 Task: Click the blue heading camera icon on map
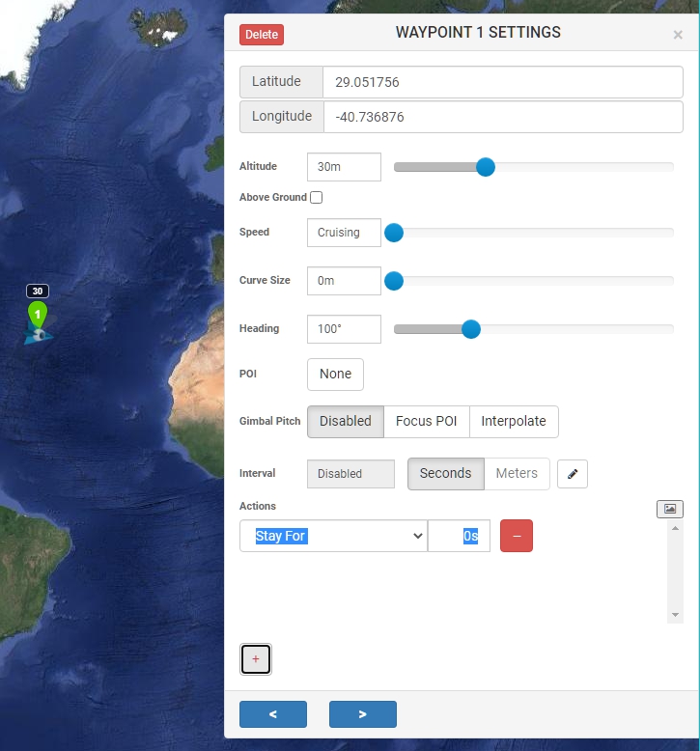(39, 335)
